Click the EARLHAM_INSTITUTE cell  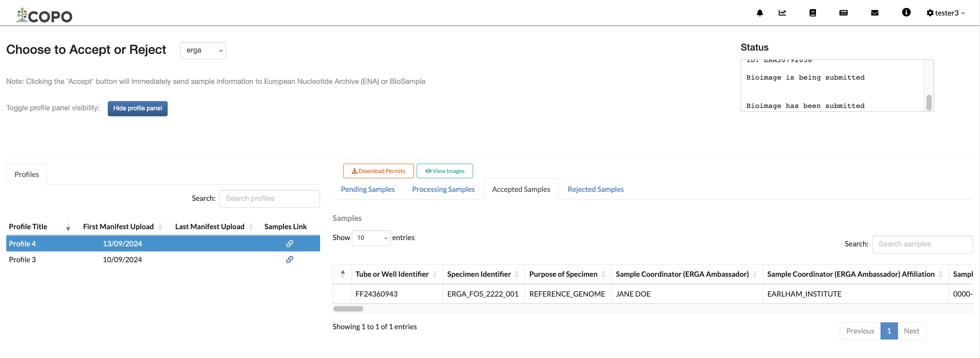click(x=856, y=294)
